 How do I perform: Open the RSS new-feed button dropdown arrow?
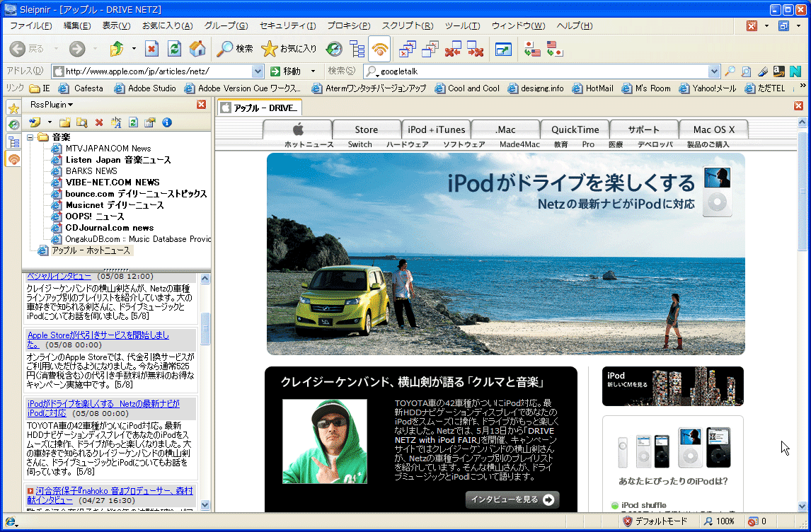pyautogui.click(x=50, y=122)
